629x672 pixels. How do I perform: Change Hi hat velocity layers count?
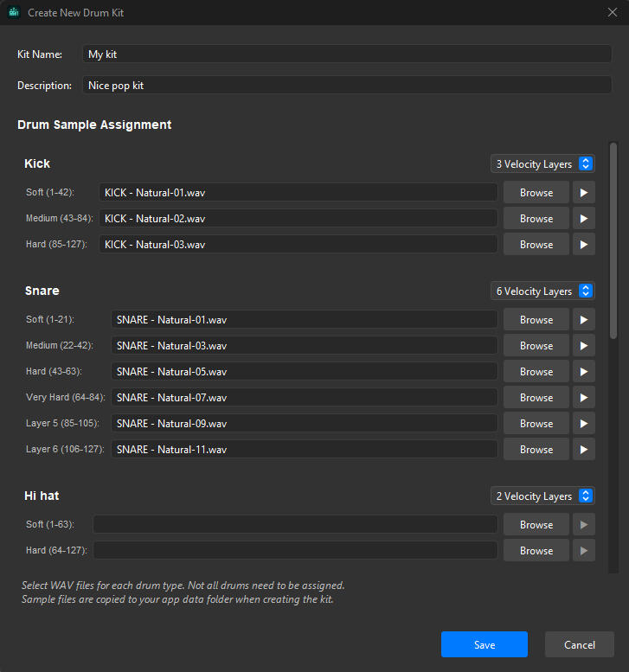542,496
